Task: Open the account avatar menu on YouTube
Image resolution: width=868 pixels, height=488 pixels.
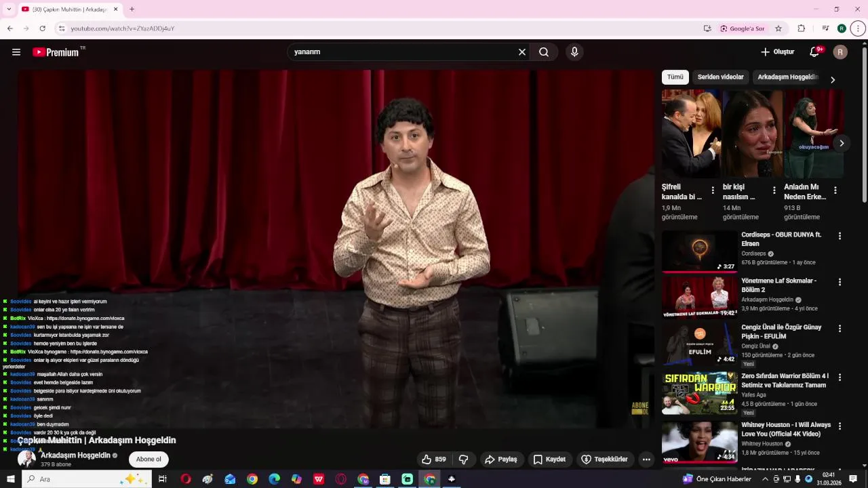Action: pos(840,52)
